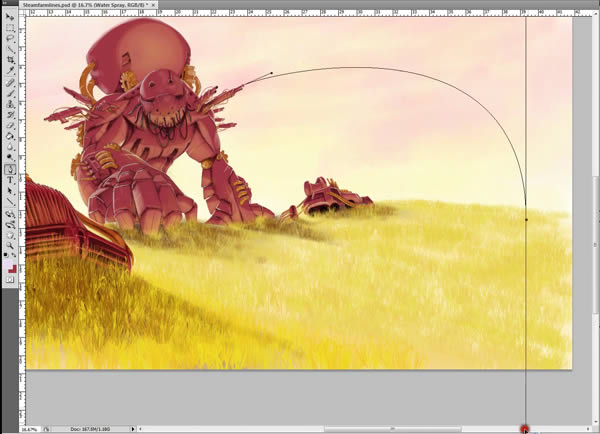Select the Paint Bucket tool
The width and height of the screenshot is (600, 434).
[10, 136]
